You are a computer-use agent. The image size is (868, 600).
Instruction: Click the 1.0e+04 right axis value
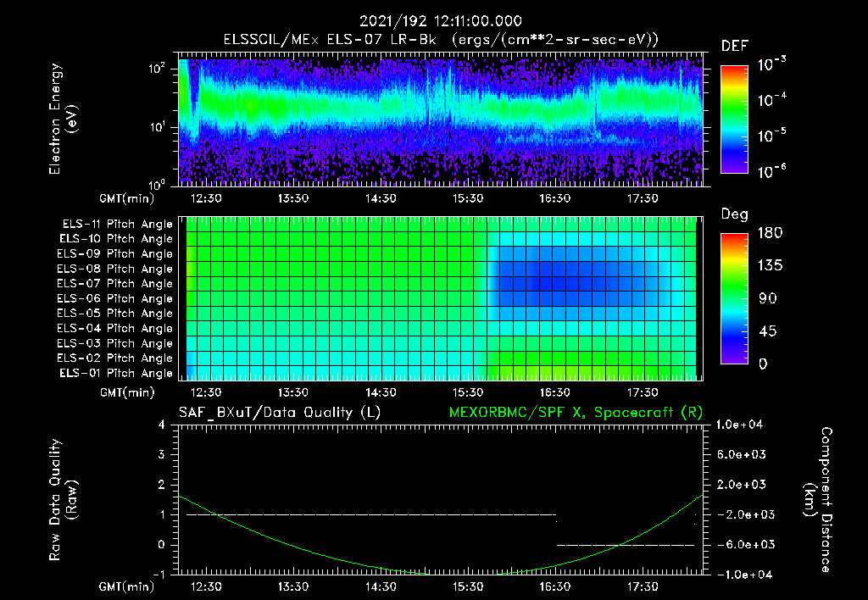point(739,425)
